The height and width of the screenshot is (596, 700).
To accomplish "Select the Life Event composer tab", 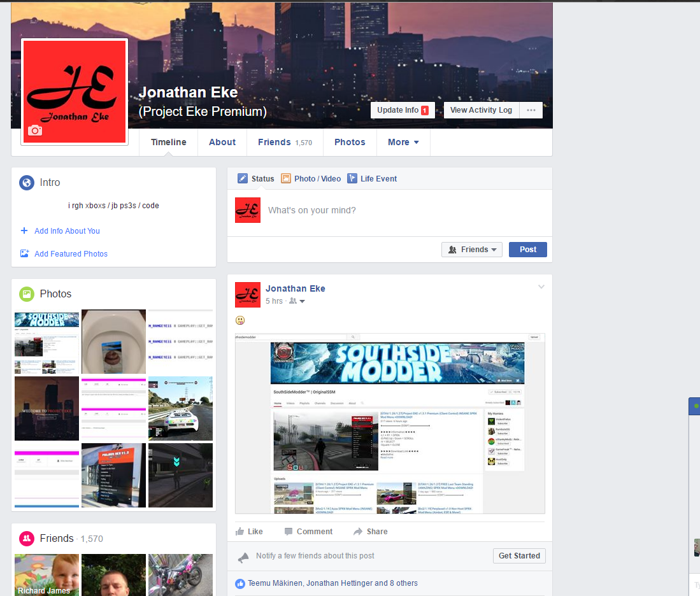I will click(x=373, y=178).
